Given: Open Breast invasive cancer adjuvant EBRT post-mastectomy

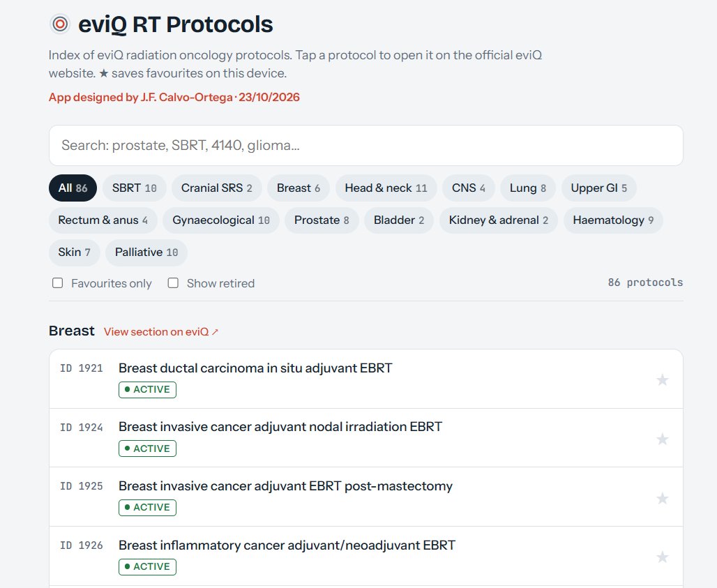Looking at the screenshot, I should [285, 485].
